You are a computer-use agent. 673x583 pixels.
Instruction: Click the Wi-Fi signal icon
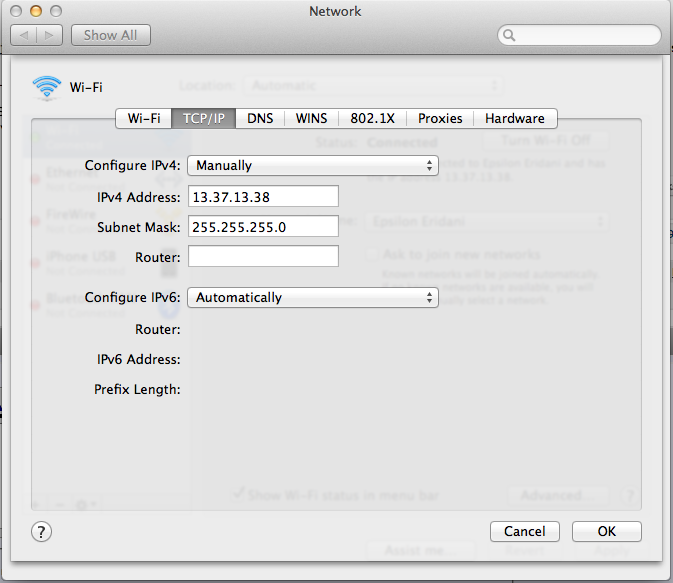pyautogui.click(x=46, y=88)
